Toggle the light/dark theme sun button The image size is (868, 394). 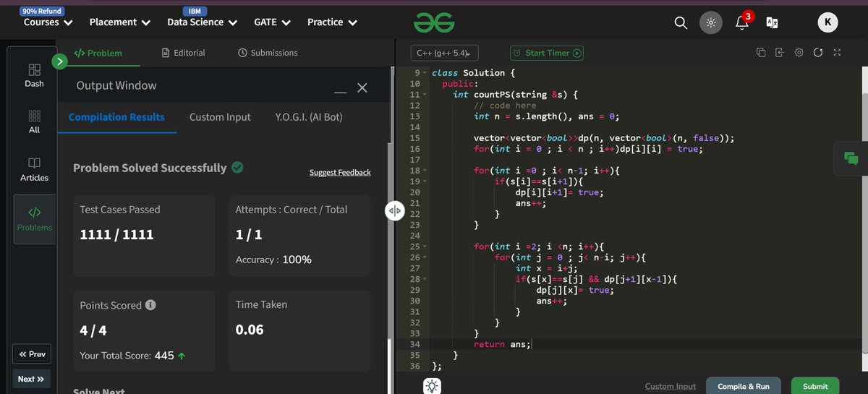click(711, 23)
